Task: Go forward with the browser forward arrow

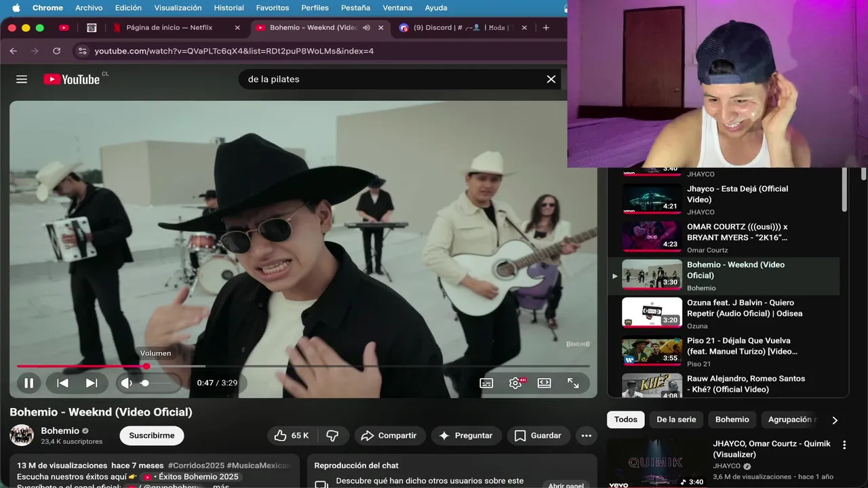Action: (x=35, y=51)
